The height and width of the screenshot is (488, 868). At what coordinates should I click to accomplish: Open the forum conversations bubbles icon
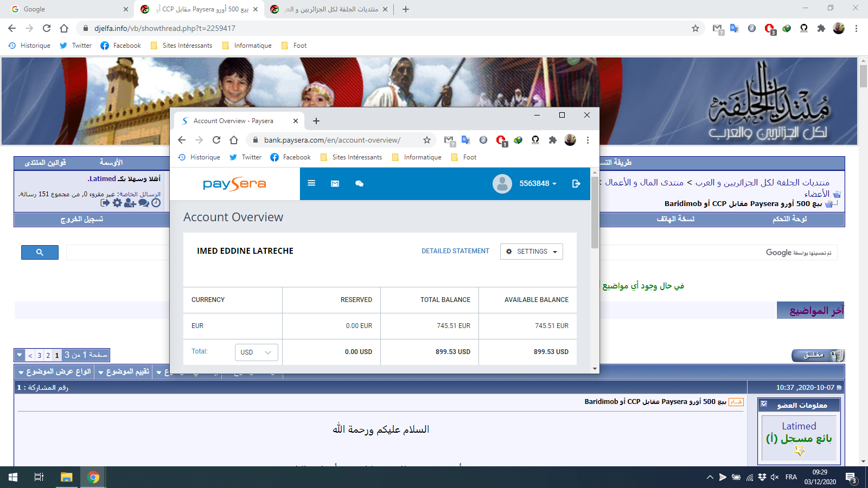tap(144, 203)
